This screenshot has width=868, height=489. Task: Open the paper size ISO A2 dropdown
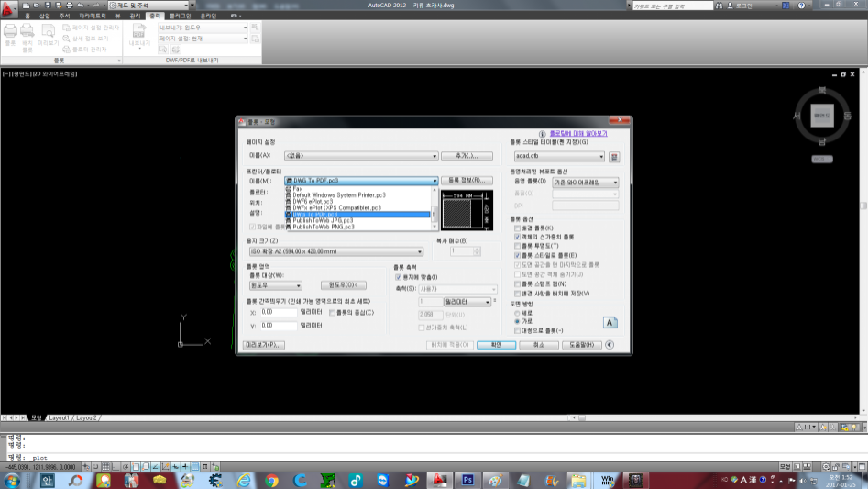336,251
